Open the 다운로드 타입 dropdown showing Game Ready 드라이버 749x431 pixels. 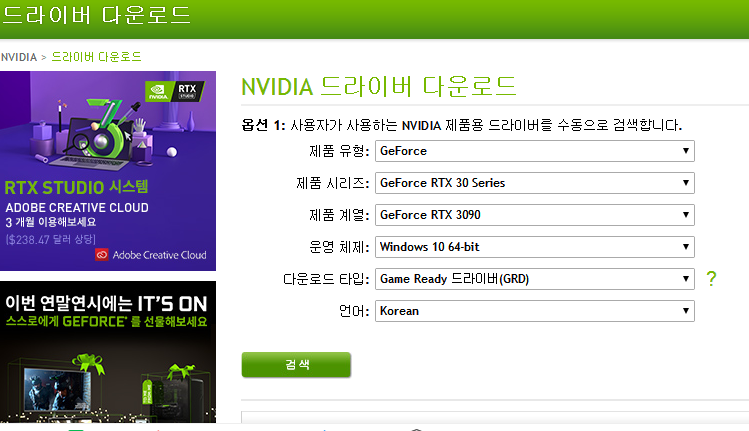coord(535,279)
